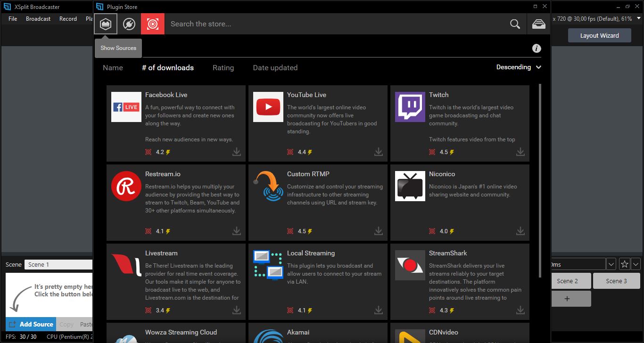The height and width of the screenshot is (343, 644).
Task: Open the Wowza Streaming Cloud title
Action: [181, 332]
